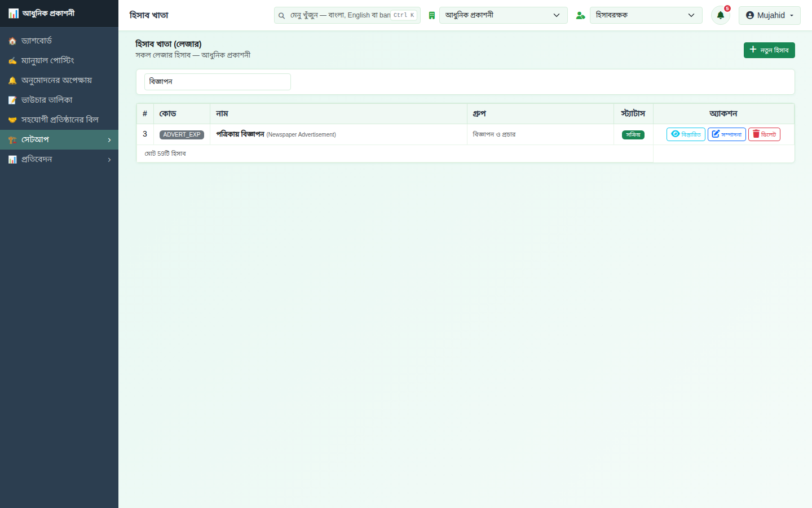This screenshot has width=812, height=508.
Task: View details with বিস্তারিত button for ADVERT_EXP
Action: tap(686, 134)
